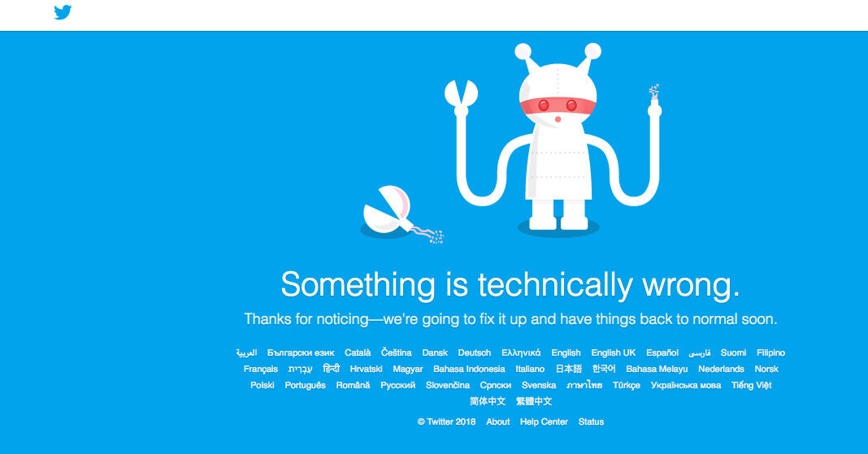Image resolution: width=868 pixels, height=454 pixels.
Task: Switch page language to Español
Action: pyautogui.click(x=662, y=352)
